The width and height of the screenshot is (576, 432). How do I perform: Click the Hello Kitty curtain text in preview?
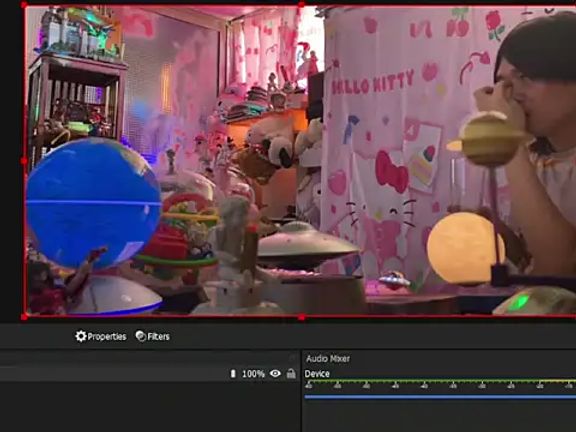372,83
